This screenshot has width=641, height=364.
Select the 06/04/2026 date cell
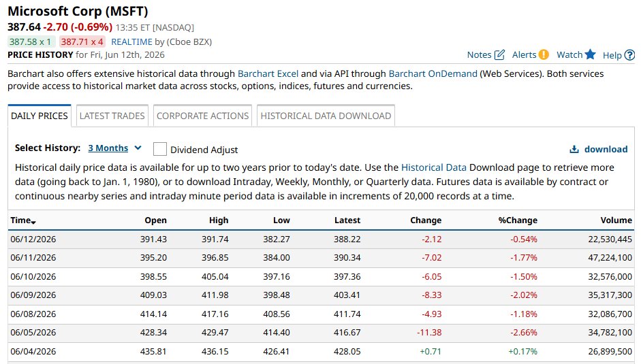[x=33, y=351]
